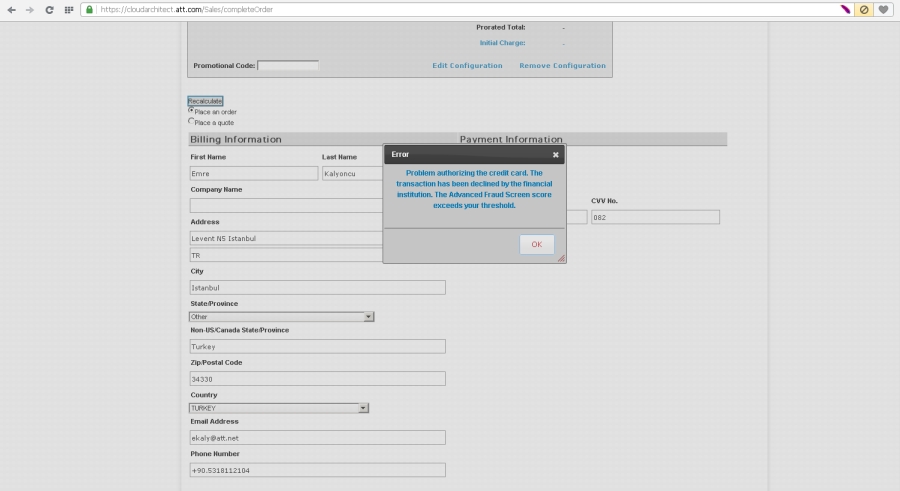
Task: Click the Initial Charge link
Action: (x=502, y=42)
